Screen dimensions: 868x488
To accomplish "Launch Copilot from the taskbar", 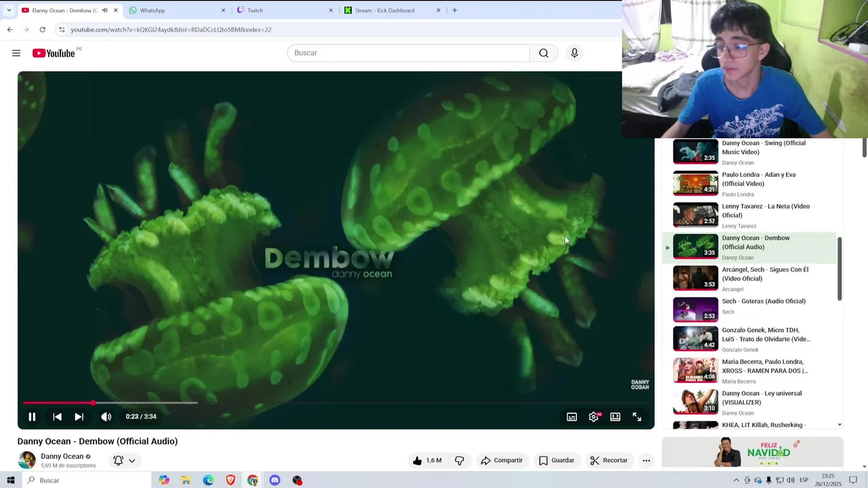I will click(x=164, y=480).
